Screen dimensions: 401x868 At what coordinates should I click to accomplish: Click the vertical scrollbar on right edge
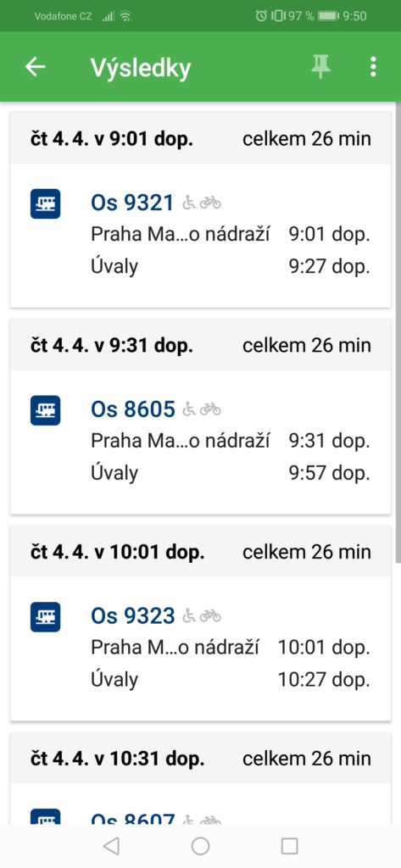398,332
